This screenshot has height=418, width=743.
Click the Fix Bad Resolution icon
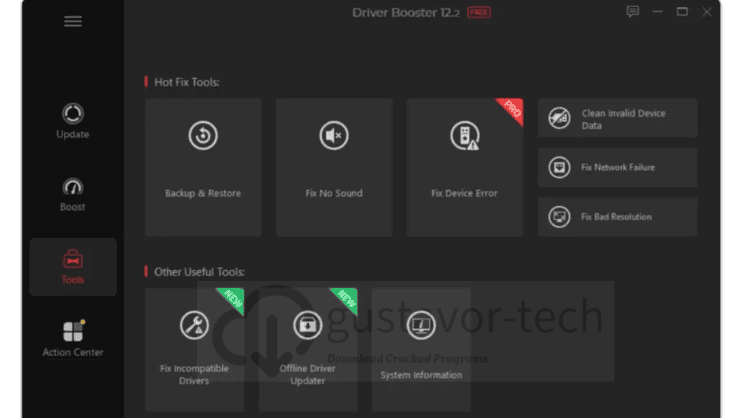tap(559, 217)
